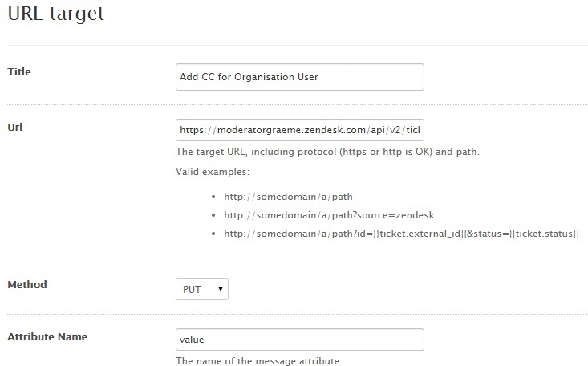Click the bold 'Method' field label
Screen dimensions: 588x366
pos(26,284)
